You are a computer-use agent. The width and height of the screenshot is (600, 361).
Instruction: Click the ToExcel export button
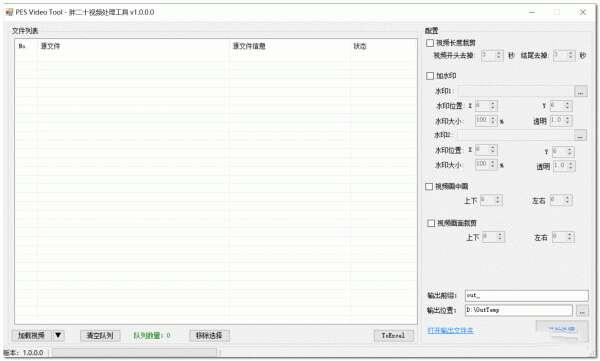point(393,336)
